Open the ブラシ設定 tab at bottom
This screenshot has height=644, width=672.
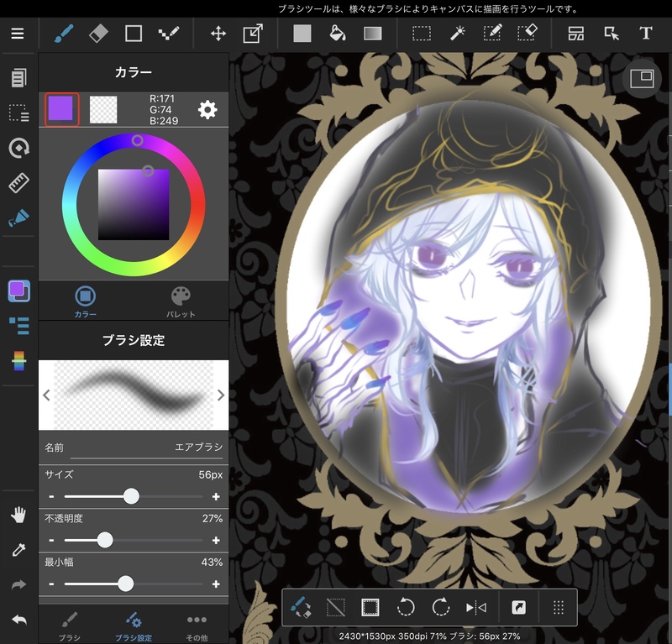134,626
